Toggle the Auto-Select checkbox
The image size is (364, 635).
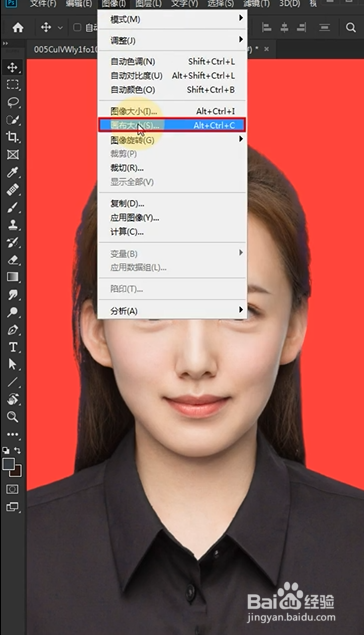(x=77, y=28)
